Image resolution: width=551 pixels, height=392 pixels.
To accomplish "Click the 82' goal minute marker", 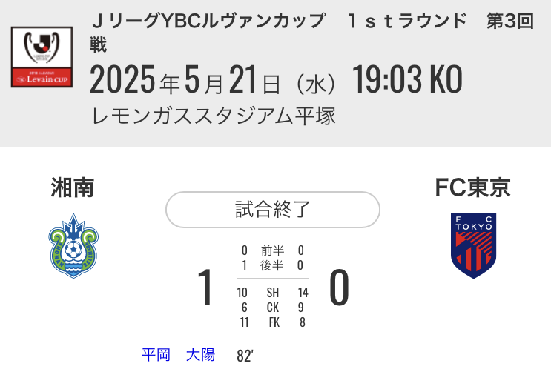I will [245, 356].
